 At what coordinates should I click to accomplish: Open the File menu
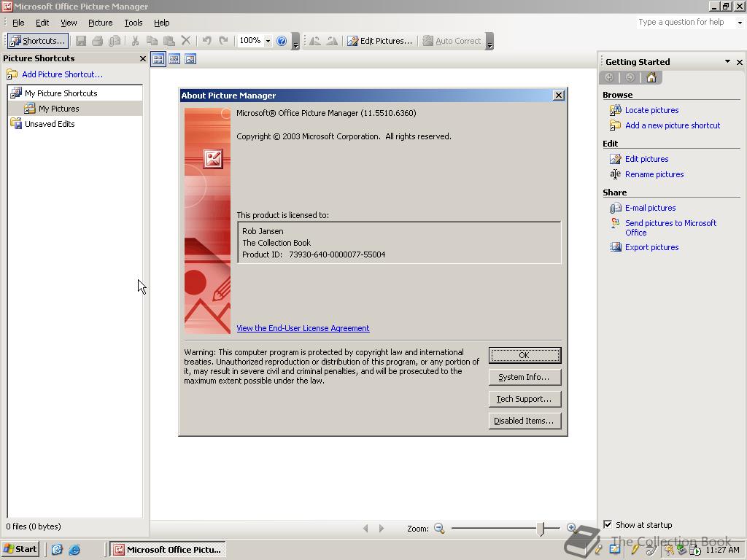click(18, 23)
